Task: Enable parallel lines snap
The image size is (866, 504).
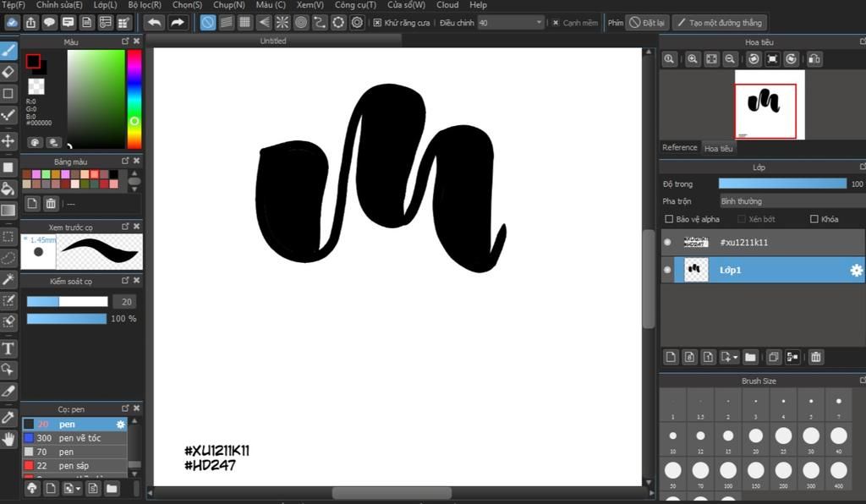Action: 227,23
